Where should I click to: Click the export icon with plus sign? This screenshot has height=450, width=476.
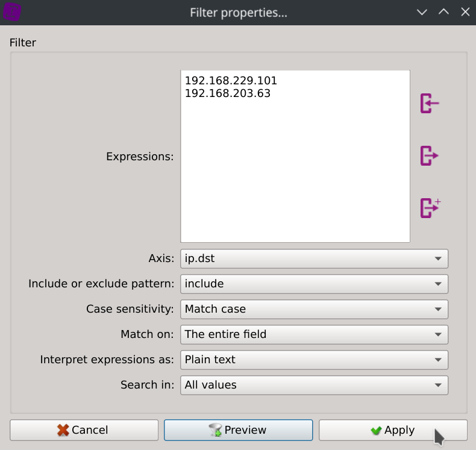[x=430, y=208]
